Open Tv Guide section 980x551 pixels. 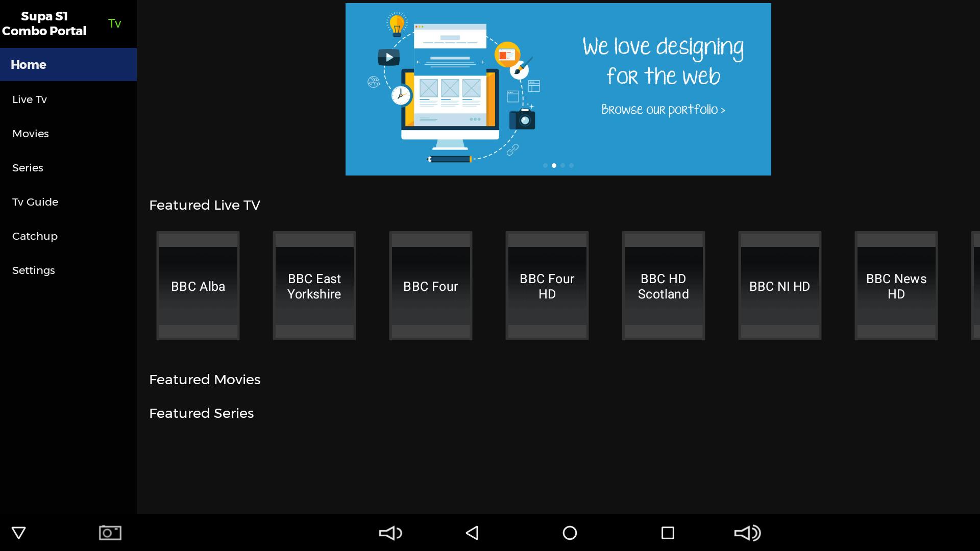click(x=68, y=202)
